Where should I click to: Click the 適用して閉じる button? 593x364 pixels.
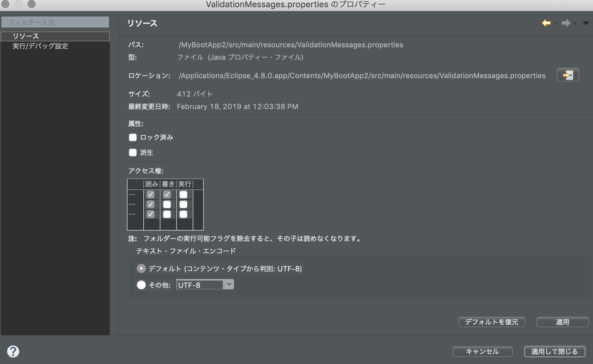pyautogui.click(x=555, y=351)
